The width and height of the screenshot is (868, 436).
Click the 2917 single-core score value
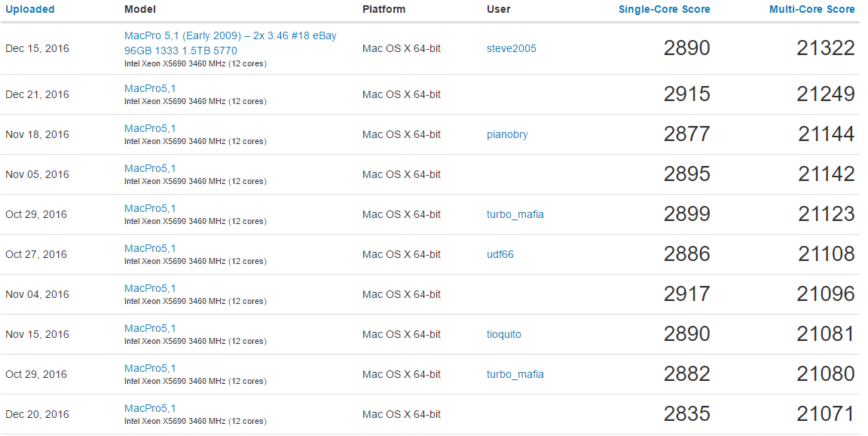click(x=686, y=294)
